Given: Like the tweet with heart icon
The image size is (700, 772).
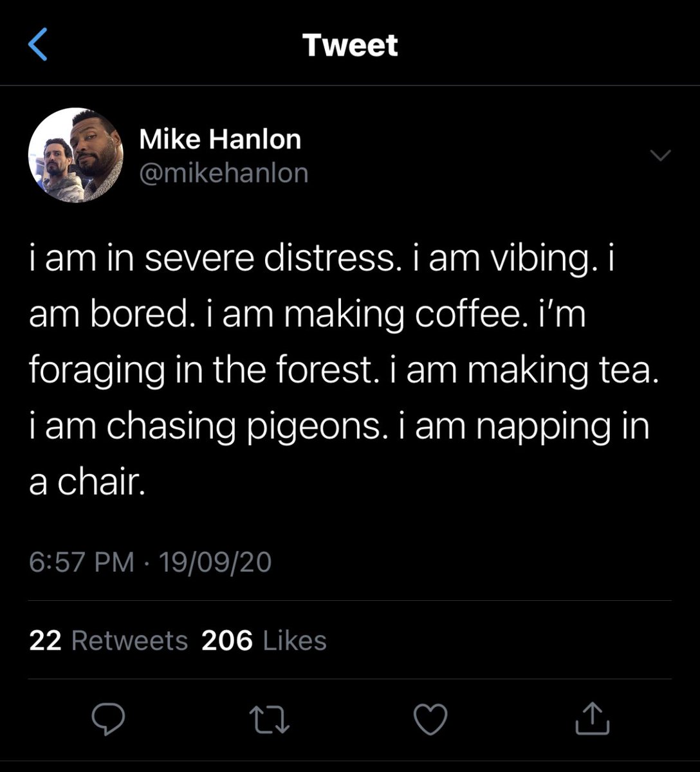Looking at the screenshot, I should click(430, 719).
